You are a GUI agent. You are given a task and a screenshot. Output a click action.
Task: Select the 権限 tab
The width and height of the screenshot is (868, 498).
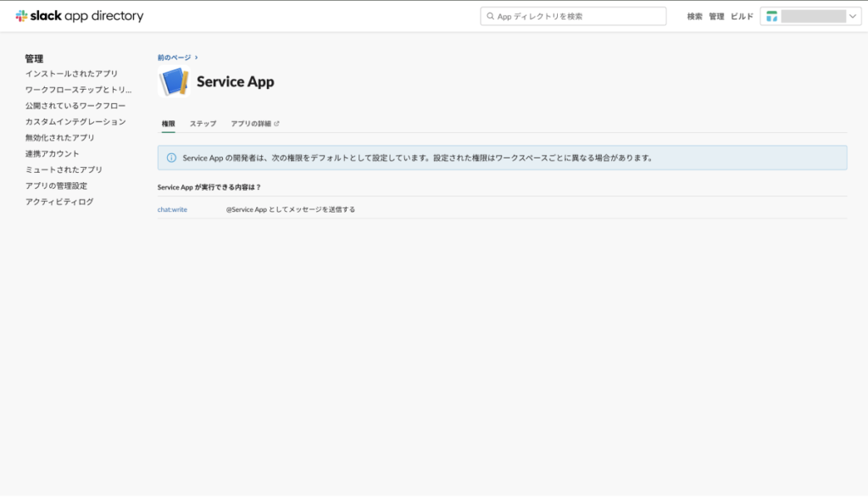point(168,124)
